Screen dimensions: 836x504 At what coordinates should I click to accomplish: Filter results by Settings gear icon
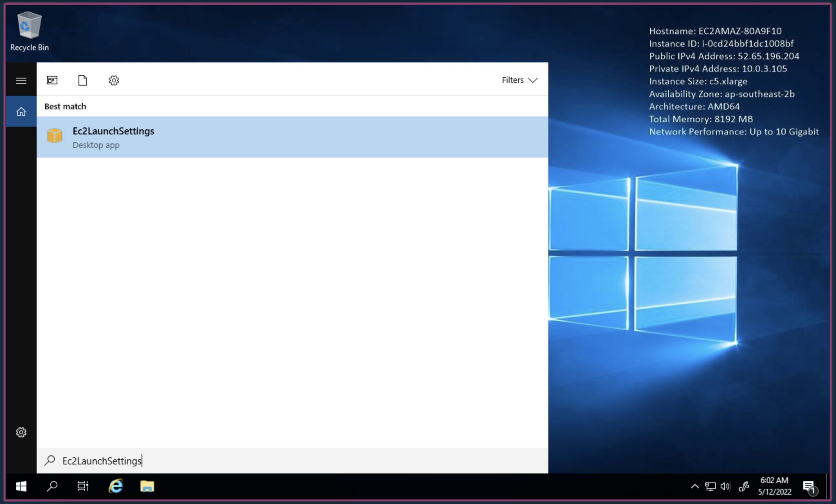coord(114,80)
